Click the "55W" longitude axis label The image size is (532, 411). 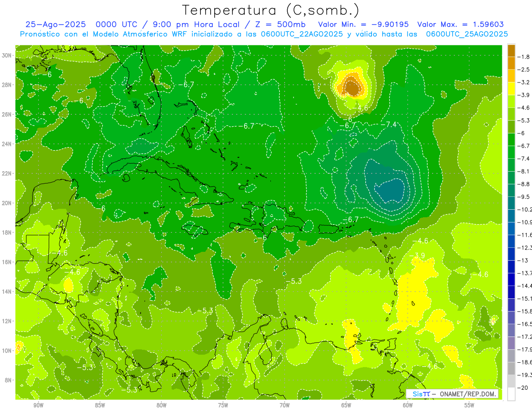469,405
